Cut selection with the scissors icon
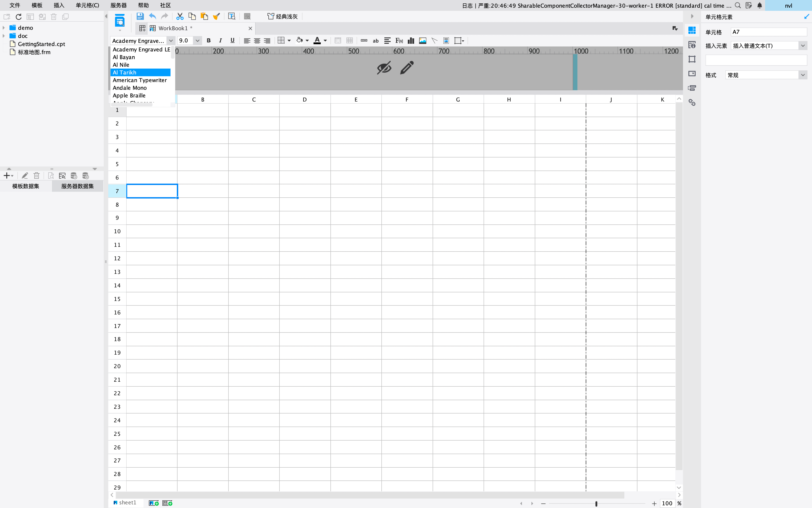This screenshot has height=508, width=812. [180, 16]
